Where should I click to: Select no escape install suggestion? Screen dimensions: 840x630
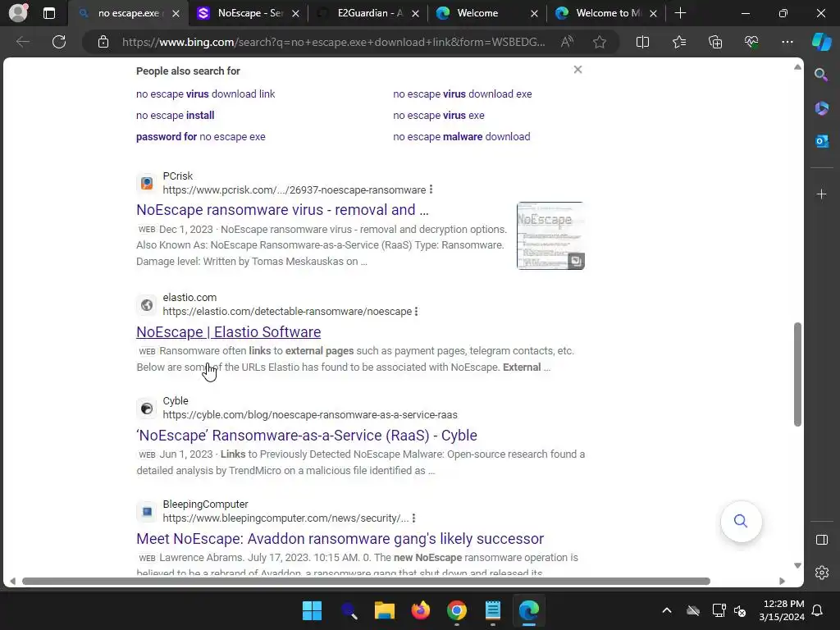tap(176, 115)
